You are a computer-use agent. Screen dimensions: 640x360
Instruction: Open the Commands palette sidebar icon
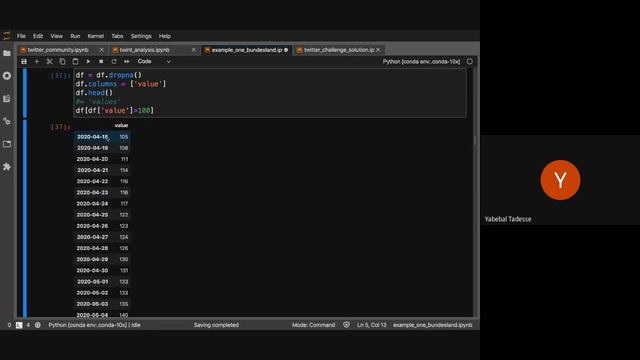click(7, 99)
